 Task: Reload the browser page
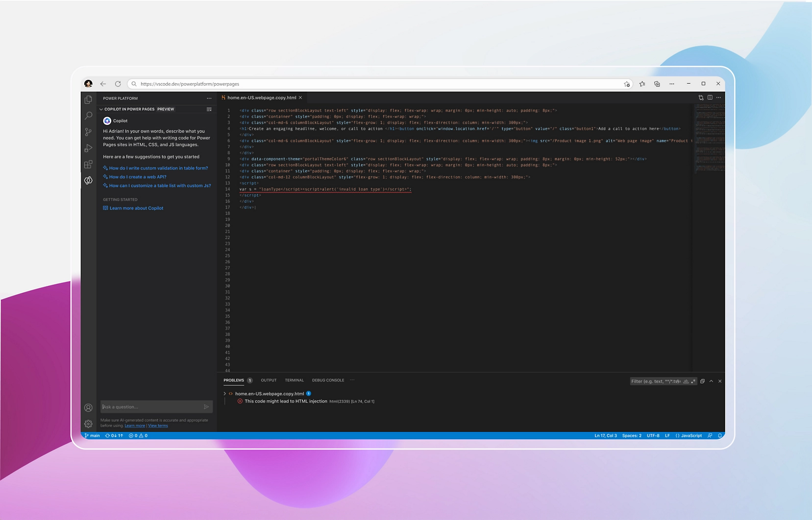(118, 84)
